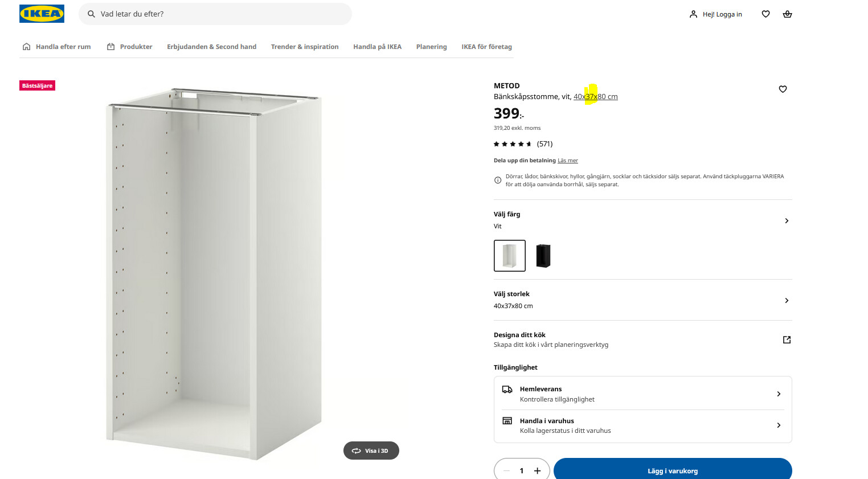Screen dimensions: 868x479
Task: Select the white color variant
Action: 509,256
